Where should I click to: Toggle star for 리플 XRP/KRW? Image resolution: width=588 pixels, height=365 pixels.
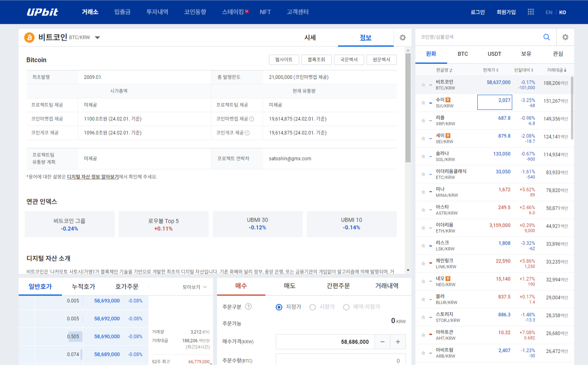click(x=423, y=121)
